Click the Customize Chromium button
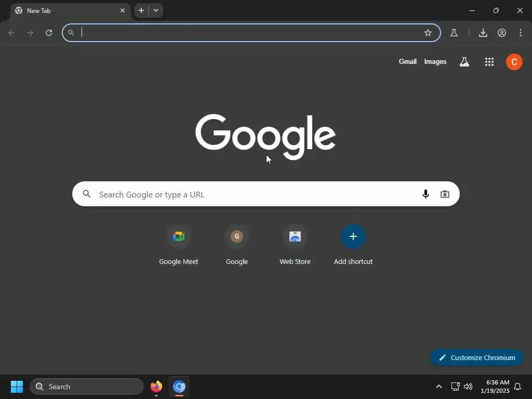The height and width of the screenshot is (399, 532). [476, 357]
